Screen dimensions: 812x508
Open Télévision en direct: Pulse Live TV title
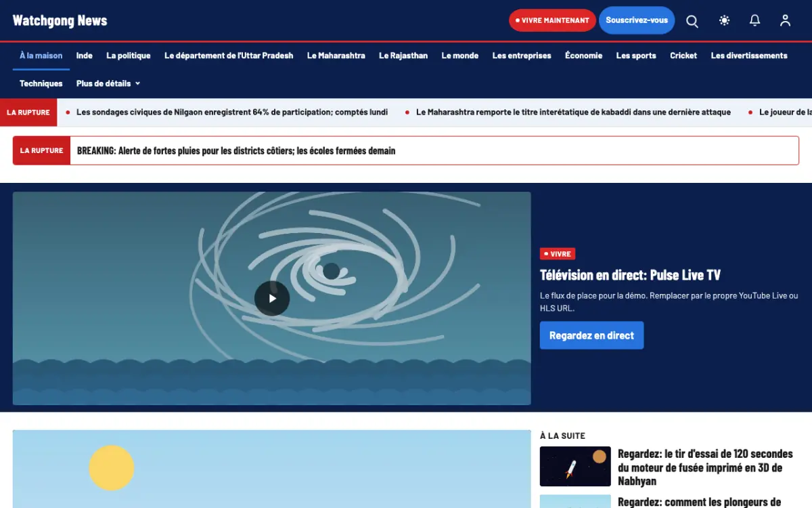click(630, 275)
